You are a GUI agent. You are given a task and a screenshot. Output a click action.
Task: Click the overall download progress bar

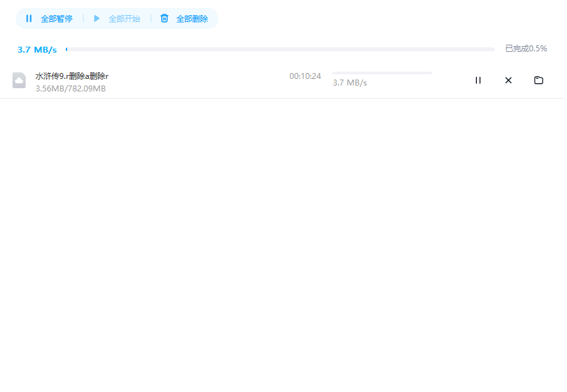click(280, 49)
